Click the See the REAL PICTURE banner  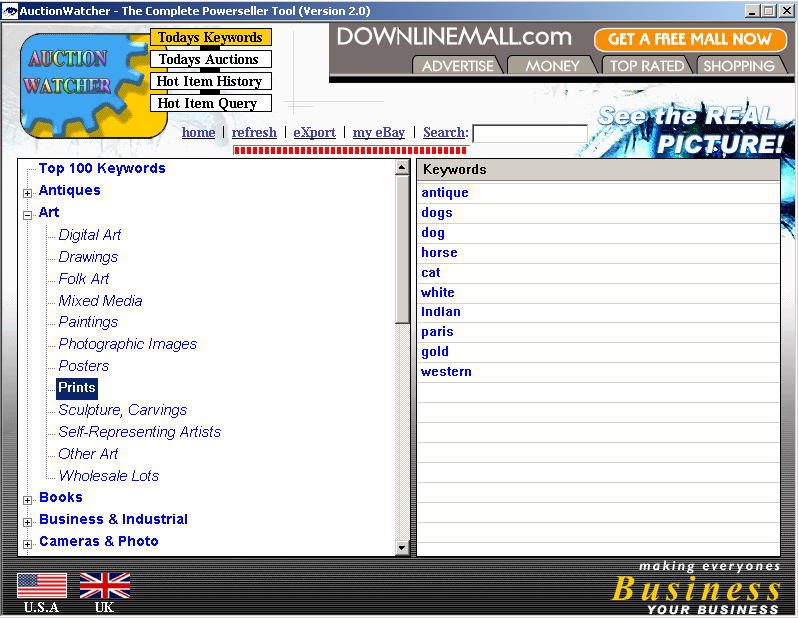coord(692,130)
